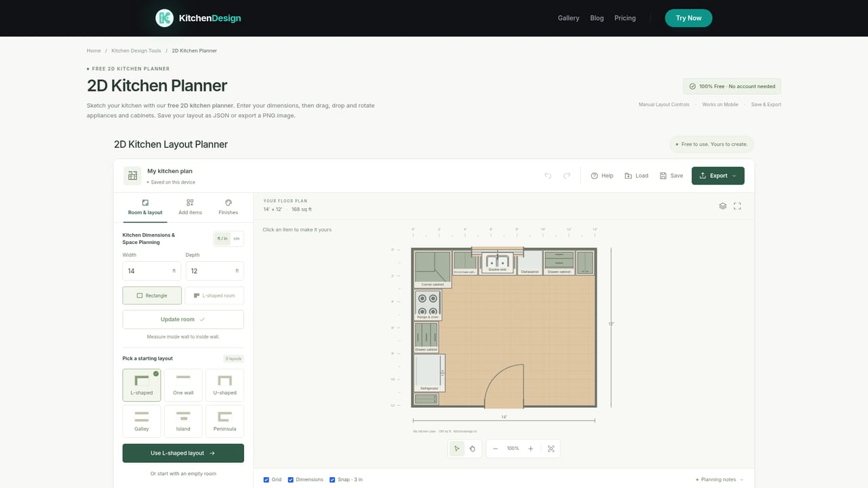This screenshot has width=868, height=488.
Task: Open the Help button
Action: tap(602, 176)
